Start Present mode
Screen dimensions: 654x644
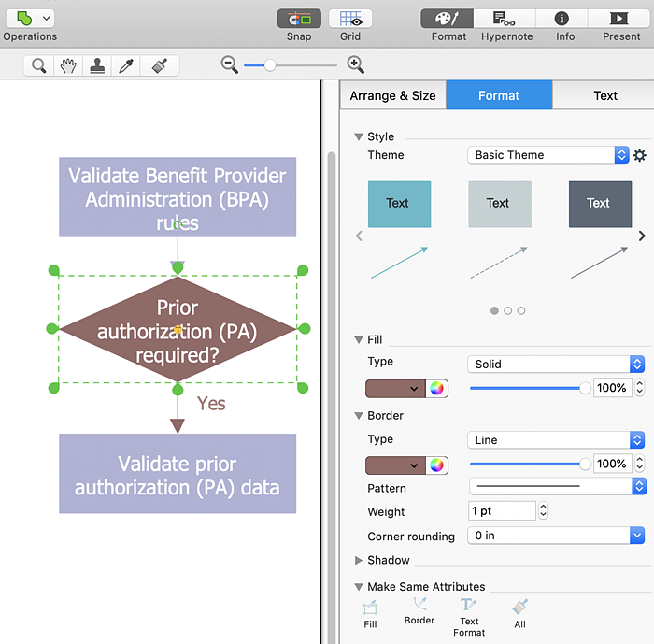(x=618, y=19)
